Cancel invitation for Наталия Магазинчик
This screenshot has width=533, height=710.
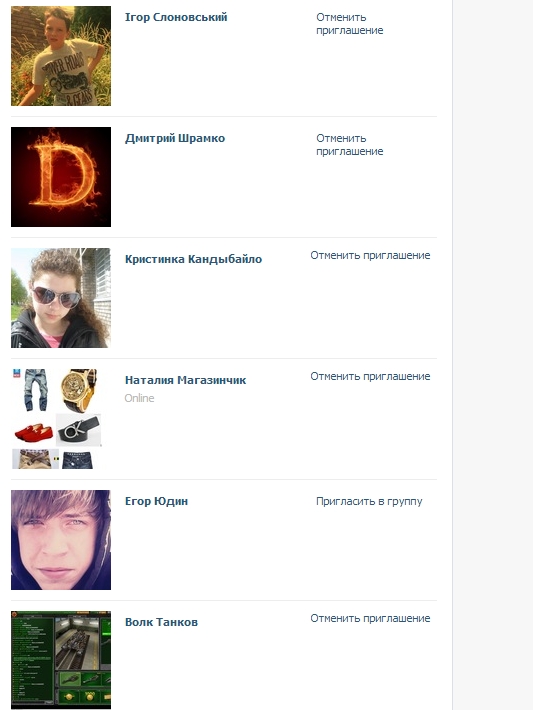pos(370,376)
